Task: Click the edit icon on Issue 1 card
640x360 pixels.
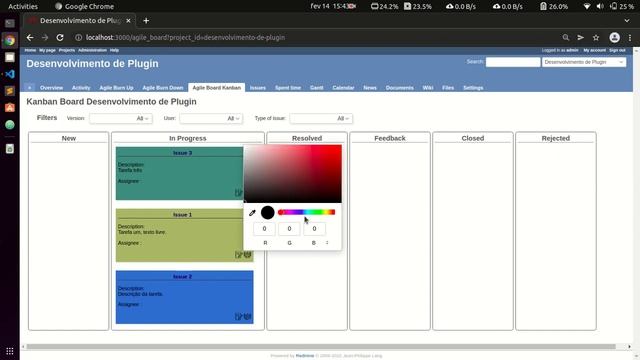Action: (239, 255)
